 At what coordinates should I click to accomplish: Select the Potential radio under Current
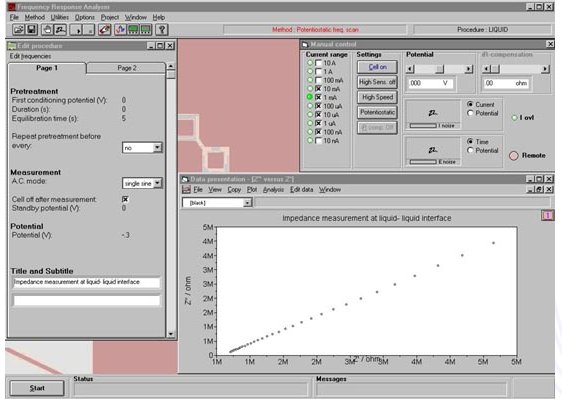click(x=470, y=113)
